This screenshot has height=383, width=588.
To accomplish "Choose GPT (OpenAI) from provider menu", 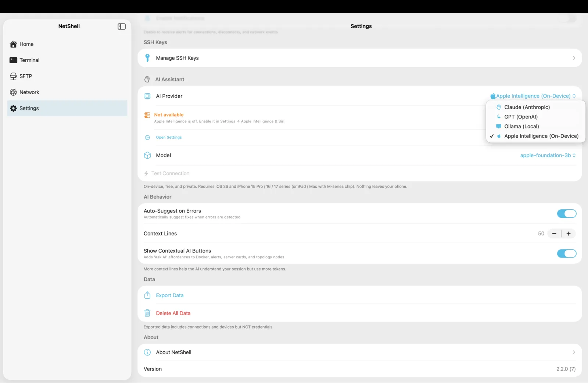I will click(535, 117).
